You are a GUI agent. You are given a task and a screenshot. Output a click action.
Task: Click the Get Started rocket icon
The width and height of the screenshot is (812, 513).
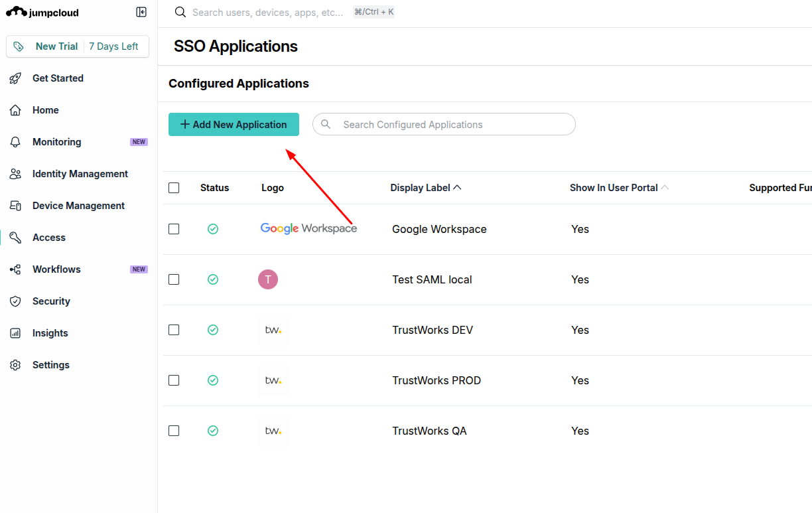coord(15,78)
